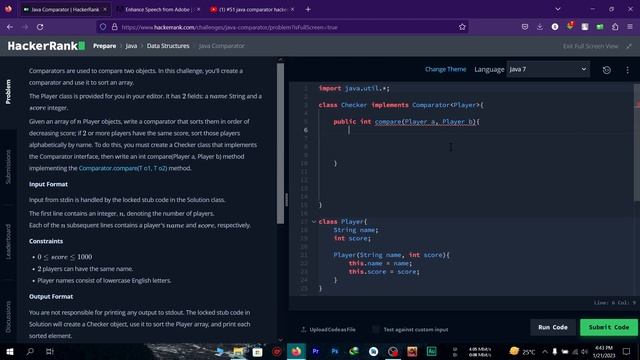This screenshot has width=640, height=360.
Task: Click the weather 25°C taskbar widget
Action: [x=522, y=351]
